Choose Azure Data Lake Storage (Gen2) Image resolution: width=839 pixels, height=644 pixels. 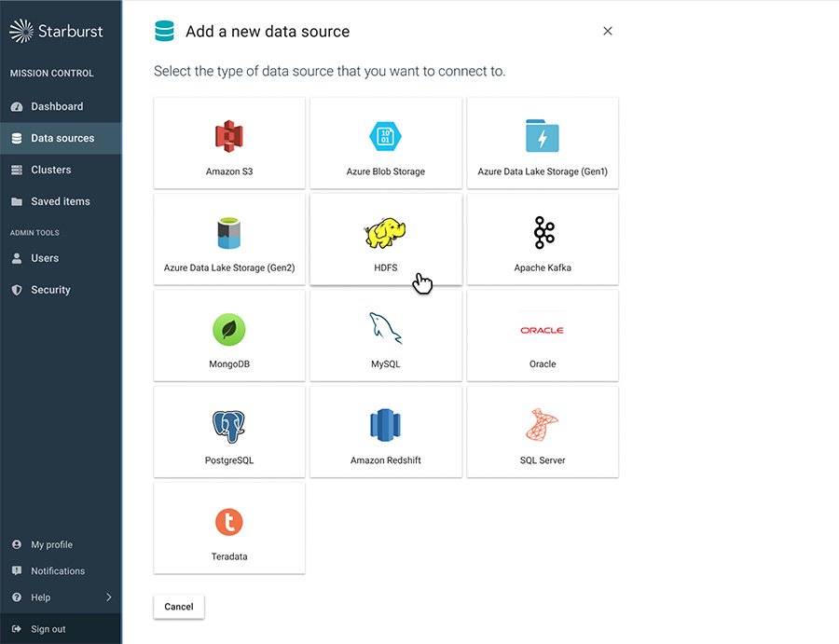point(228,239)
